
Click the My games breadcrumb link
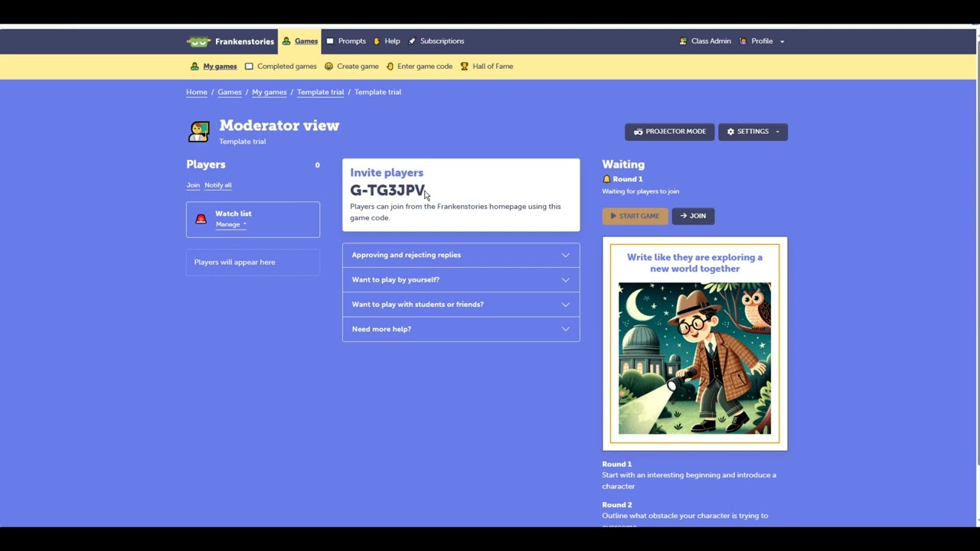(x=269, y=92)
